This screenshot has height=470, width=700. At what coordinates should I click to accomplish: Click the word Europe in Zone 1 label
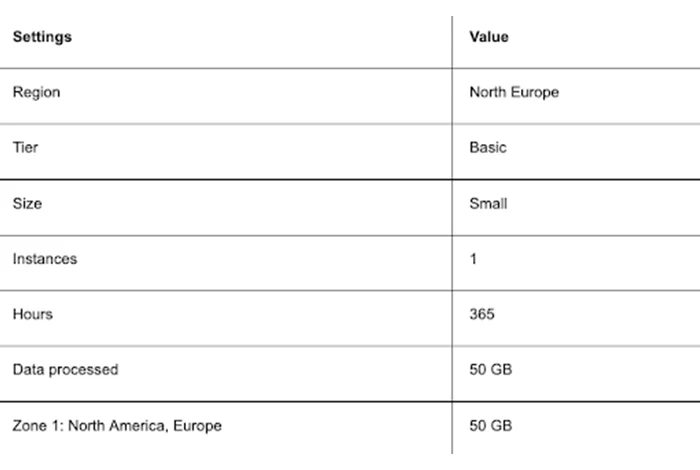pos(197,426)
